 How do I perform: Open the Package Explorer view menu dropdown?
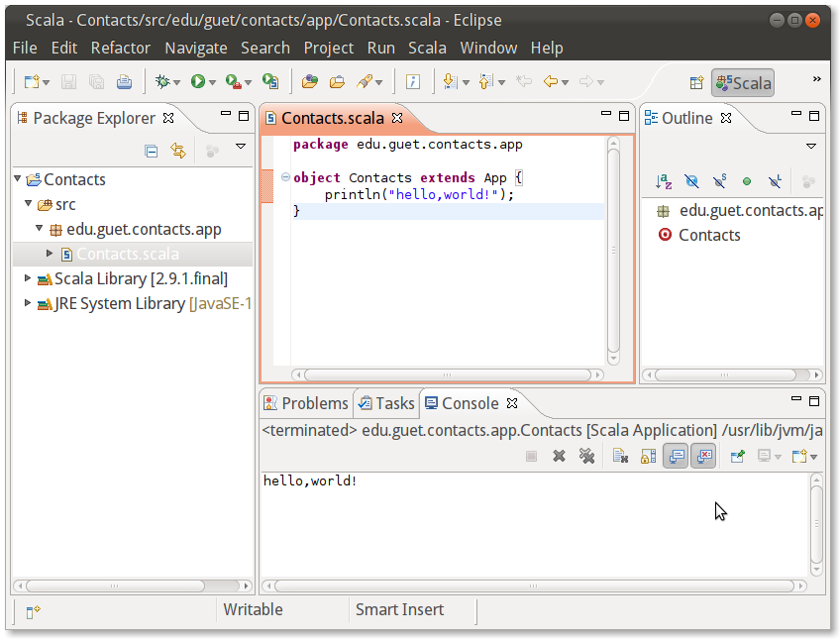[240, 147]
